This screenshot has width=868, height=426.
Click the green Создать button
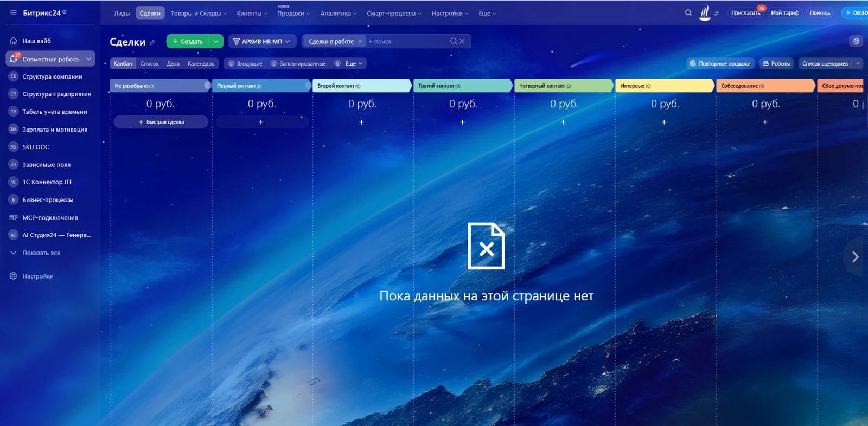[188, 41]
